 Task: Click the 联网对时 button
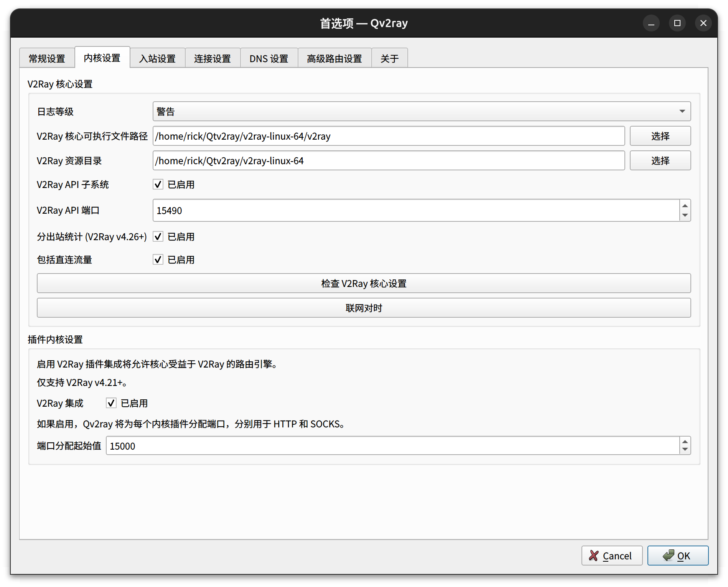[364, 308]
